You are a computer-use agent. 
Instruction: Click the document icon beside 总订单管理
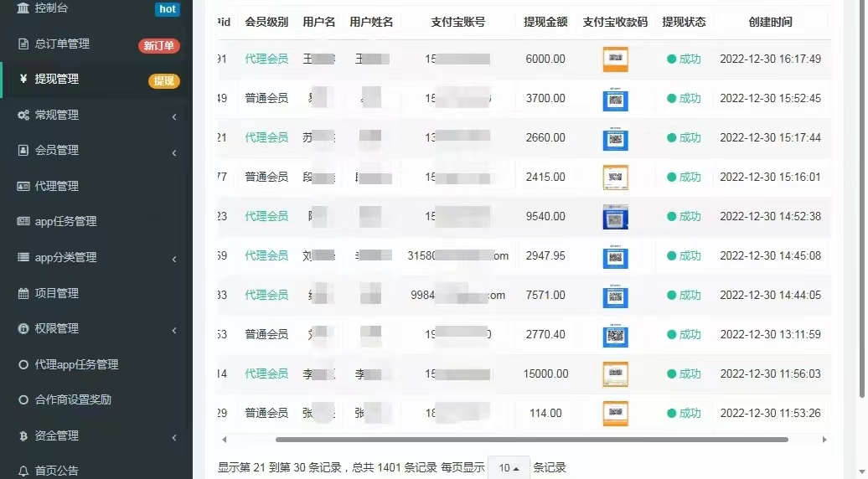23,44
